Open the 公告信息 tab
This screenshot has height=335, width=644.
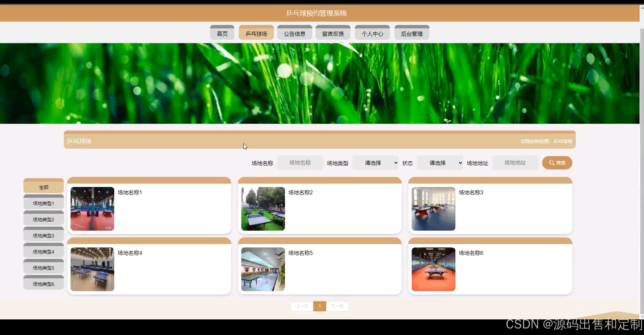click(x=295, y=33)
